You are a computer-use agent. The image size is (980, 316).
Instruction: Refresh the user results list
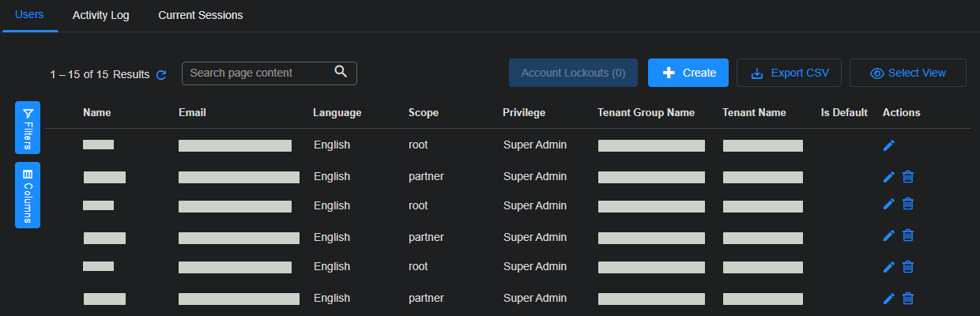(x=161, y=75)
